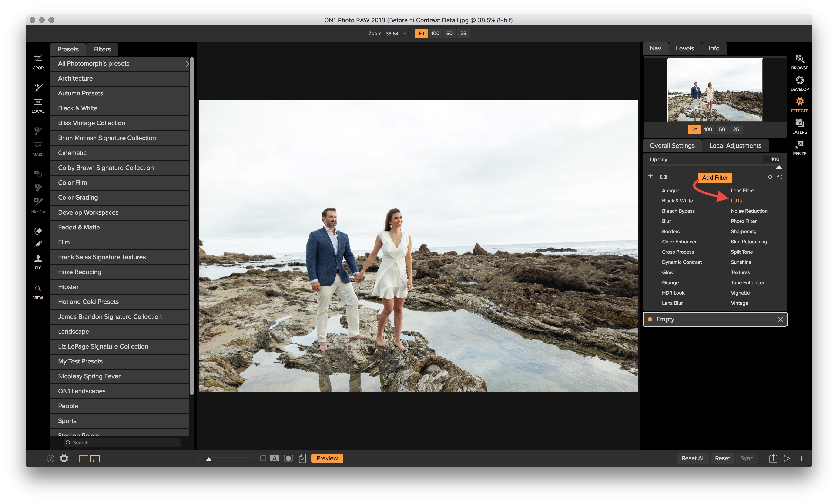Expand the People preset category
The image size is (838, 504).
[x=120, y=406]
